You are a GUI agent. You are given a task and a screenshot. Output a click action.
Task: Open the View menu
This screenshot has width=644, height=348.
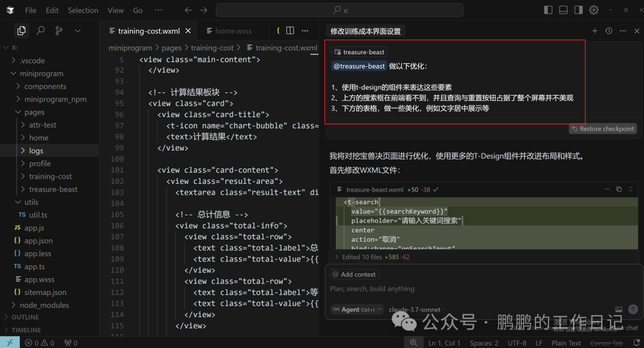coord(116,10)
